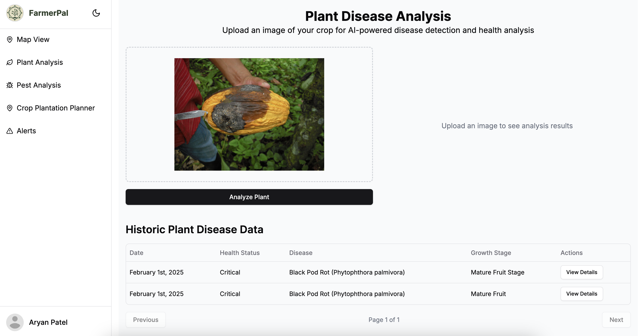Click the Aryan Patel user name
644x336 pixels.
pos(48,322)
